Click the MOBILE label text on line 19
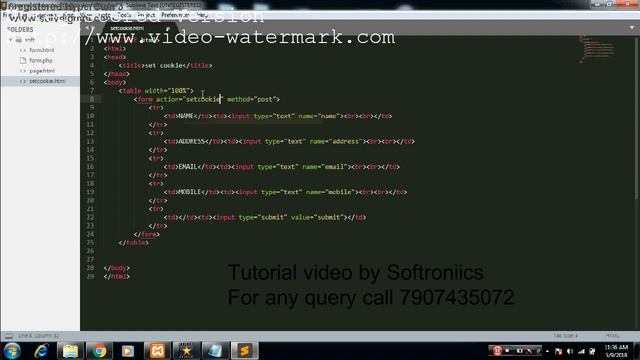 coord(190,192)
